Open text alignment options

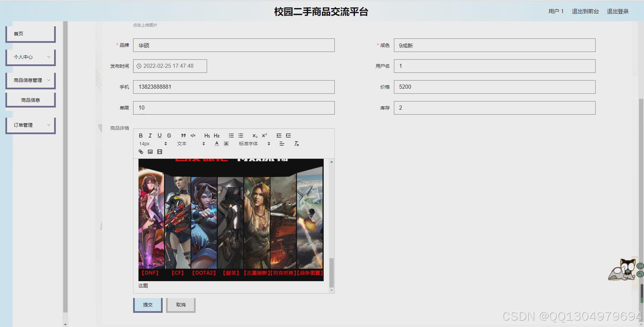(282, 144)
